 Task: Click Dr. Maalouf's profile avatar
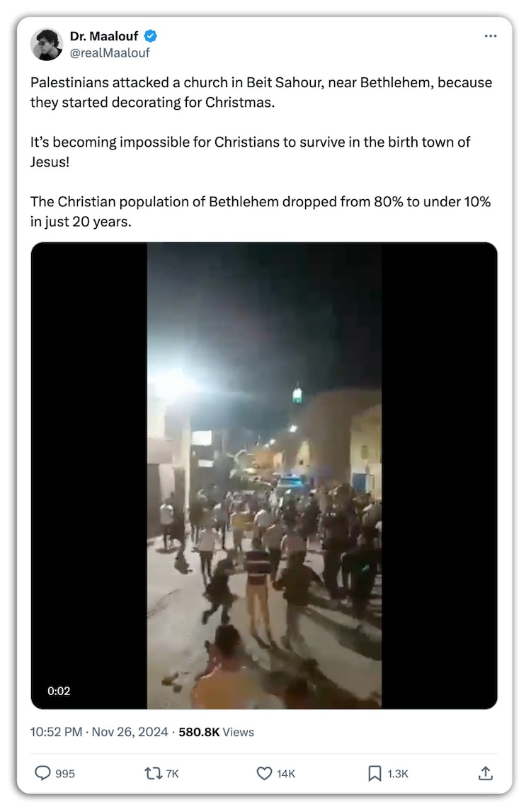47,45
